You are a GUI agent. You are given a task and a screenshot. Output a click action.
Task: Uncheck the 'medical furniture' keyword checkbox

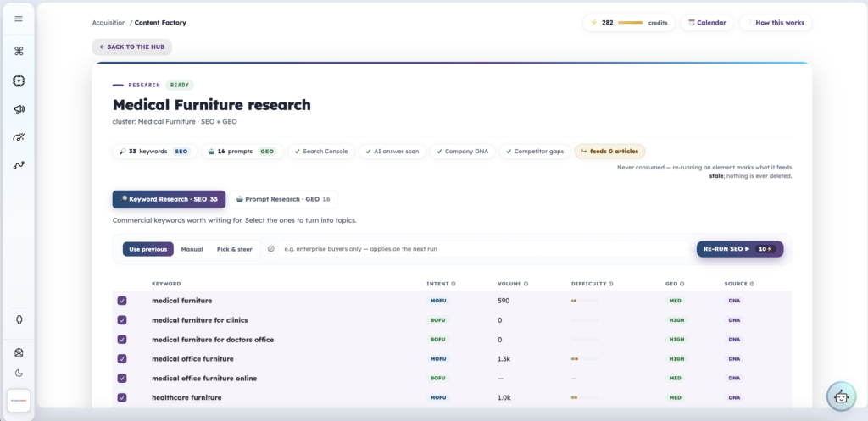click(122, 301)
